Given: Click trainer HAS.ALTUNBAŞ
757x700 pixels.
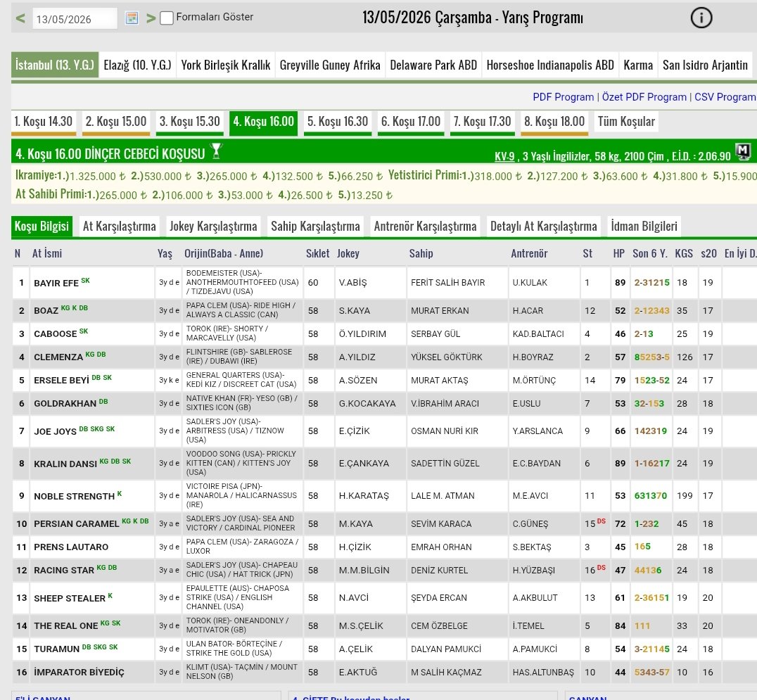Looking at the screenshot, I should pyautogui.click(x=543, y=673).
